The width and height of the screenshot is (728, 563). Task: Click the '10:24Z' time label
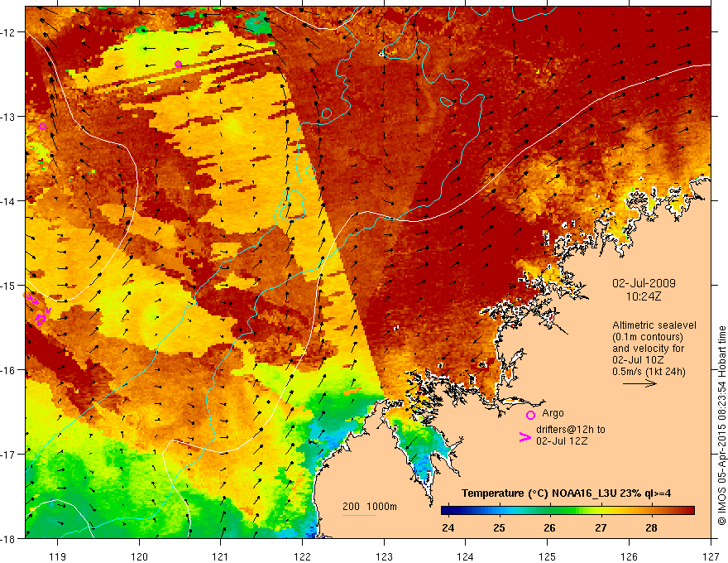click(644, 296)
